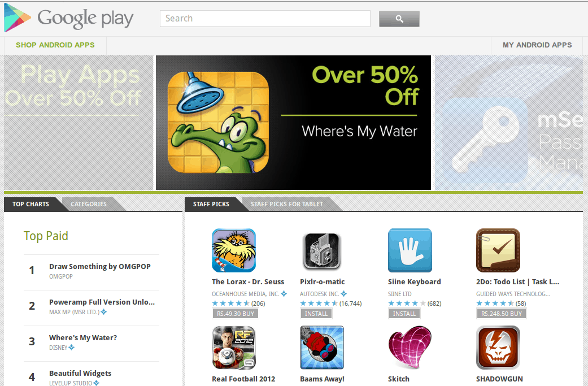Open the SHADOWGUN skull icon

pyautogui.click(x=498, y=348)
